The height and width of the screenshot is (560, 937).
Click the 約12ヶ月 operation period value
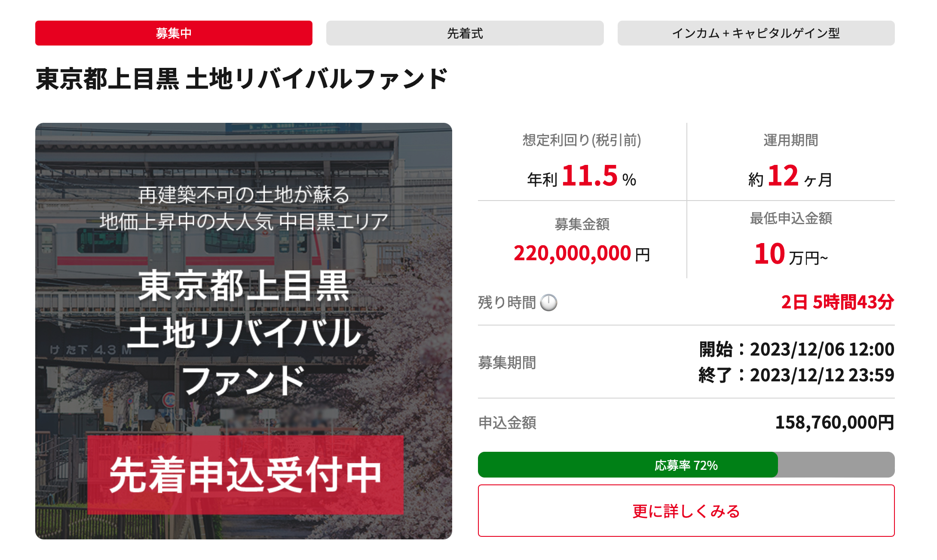pyautogui.click(x=790, y=177)
